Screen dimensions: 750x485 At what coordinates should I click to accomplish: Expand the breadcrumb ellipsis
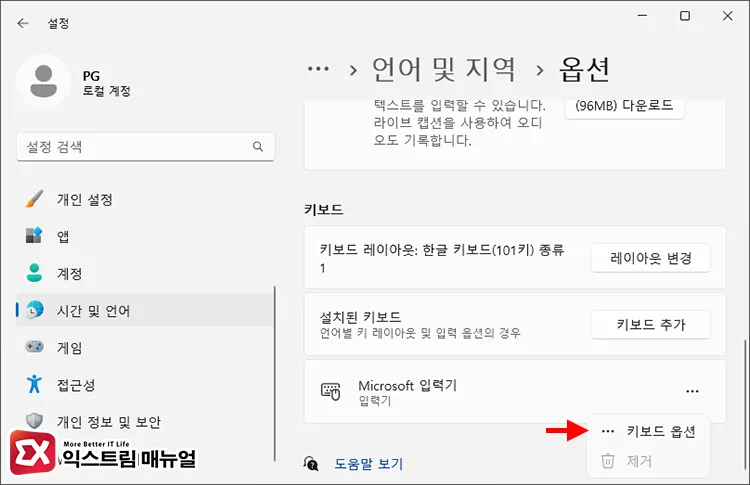[x=318, y=69]
